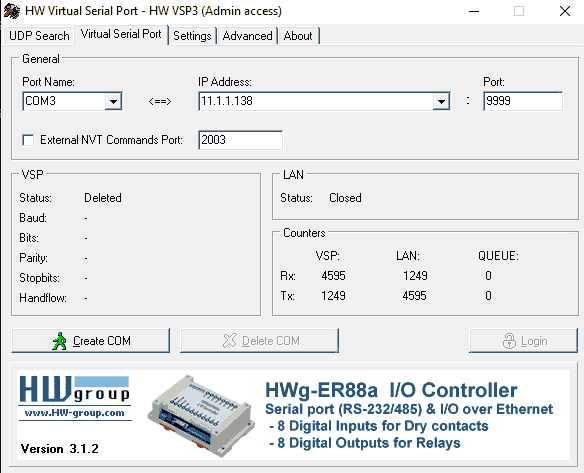Minimize the HW VSP3 window
This screenshot has width=584, height=473.
(474, 11)
